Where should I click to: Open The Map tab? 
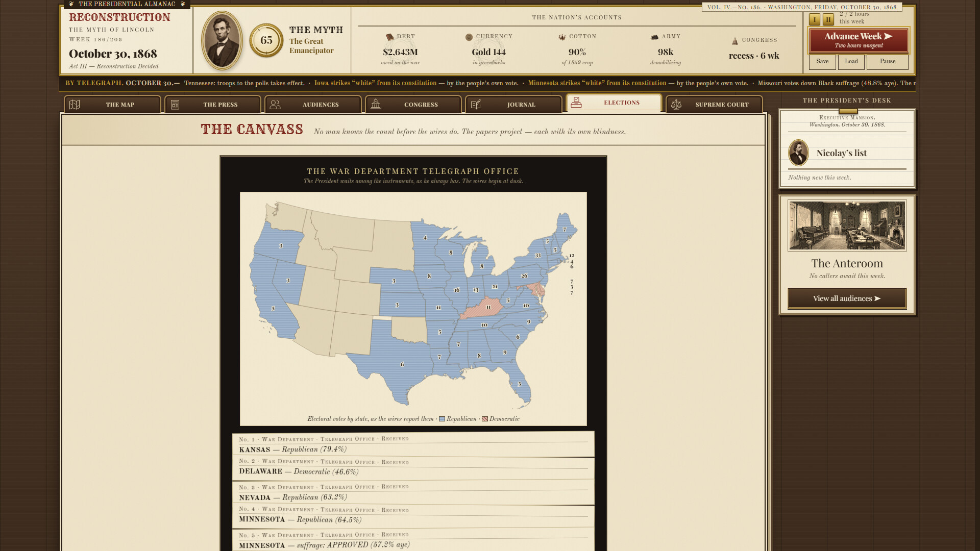(x=112, y=105)
